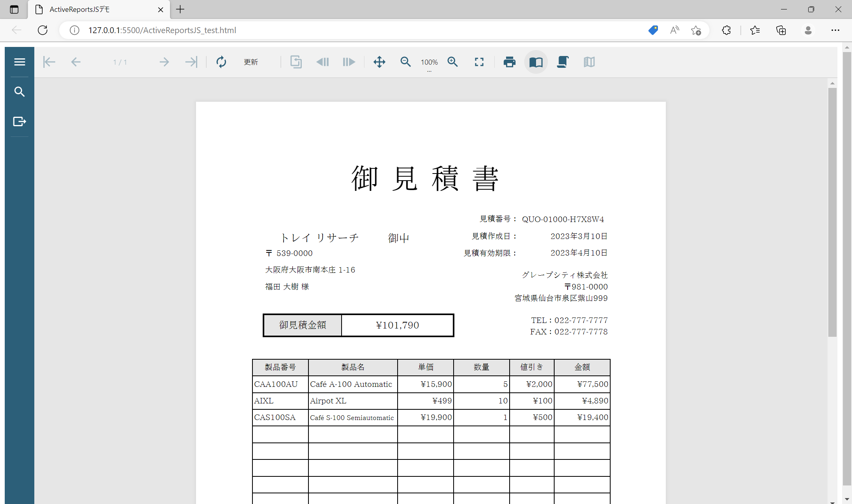Click quote number QUO-01000-H7X8W4
Image resolution: width=852 pixels, height=504 pixels.
[x=563, y=219]
